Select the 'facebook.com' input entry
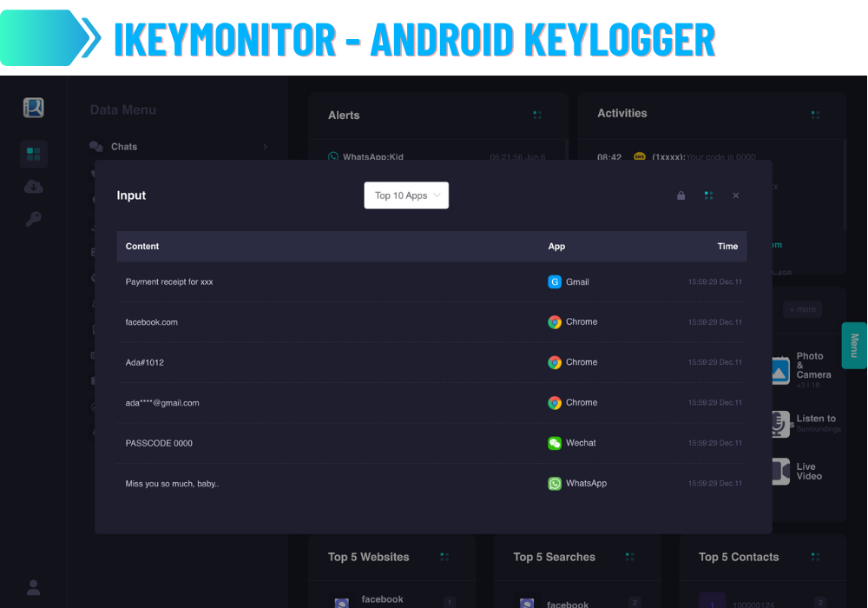The width and height of the screenshot is (868, 608). pyautogui.click(x=152, y=322)
